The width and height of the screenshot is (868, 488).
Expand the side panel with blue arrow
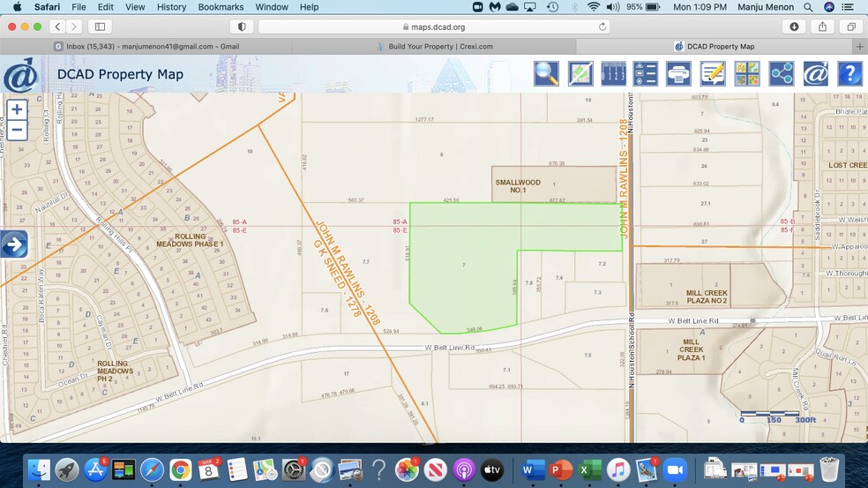[x=14, y=244]
